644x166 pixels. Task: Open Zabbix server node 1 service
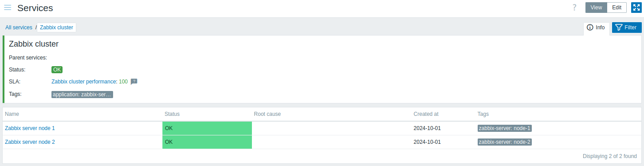pos(30,128)
